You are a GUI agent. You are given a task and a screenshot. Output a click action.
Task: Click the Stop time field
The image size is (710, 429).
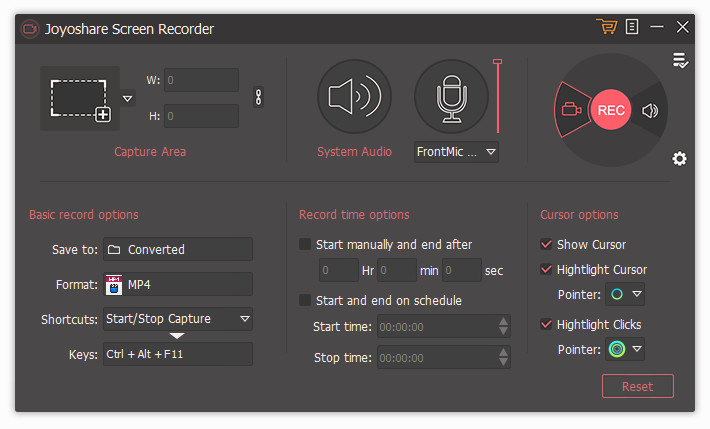443,357
